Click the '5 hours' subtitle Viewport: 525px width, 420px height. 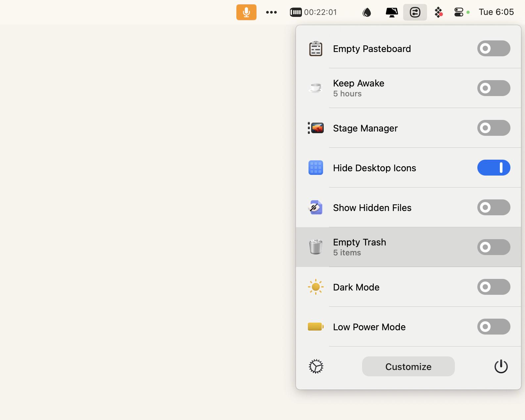click(x=347, y=94)
